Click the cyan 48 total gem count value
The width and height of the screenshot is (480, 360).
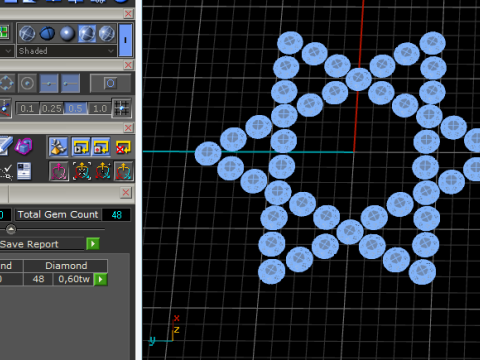coord(116,215)
